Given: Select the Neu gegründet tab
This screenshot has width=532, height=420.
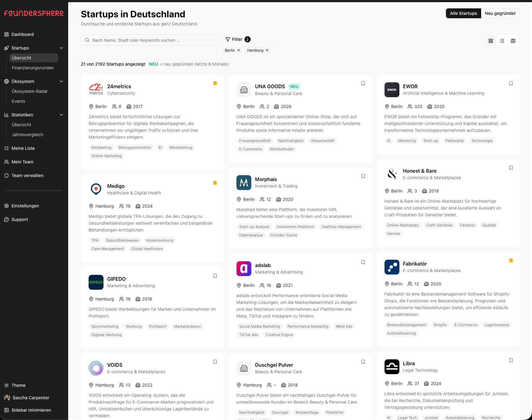Looking at the screenshot, I should coord(500,13).
